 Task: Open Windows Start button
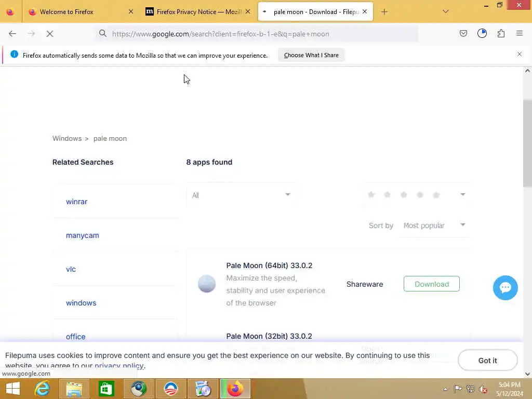13,389
